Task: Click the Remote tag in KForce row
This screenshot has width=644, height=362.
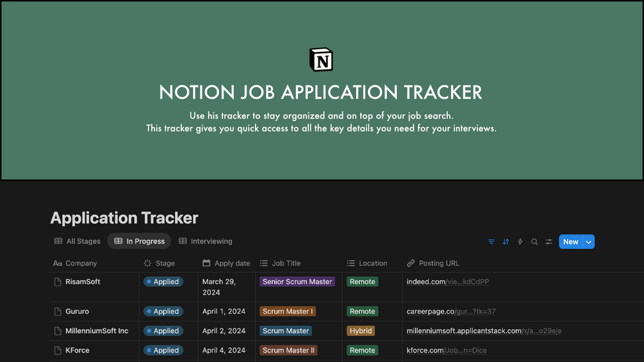Action: pyautogui.click(x=362, y=350)
